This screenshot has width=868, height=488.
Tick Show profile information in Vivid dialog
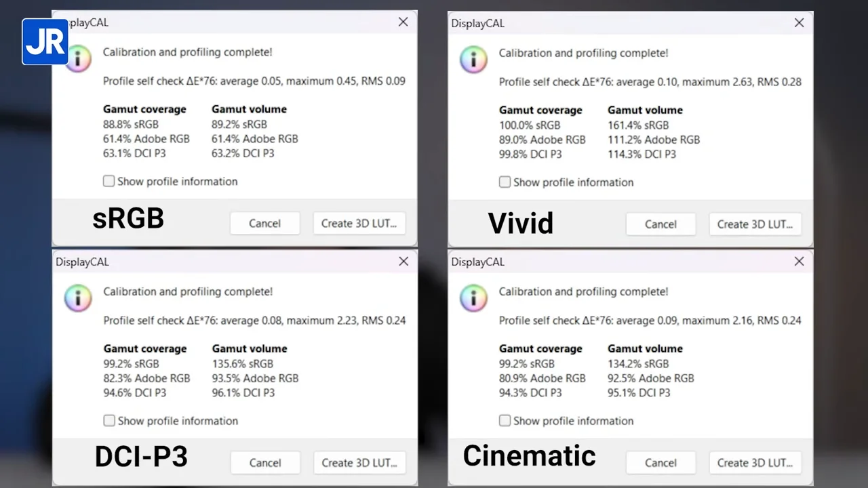click(x=505, y=182)
